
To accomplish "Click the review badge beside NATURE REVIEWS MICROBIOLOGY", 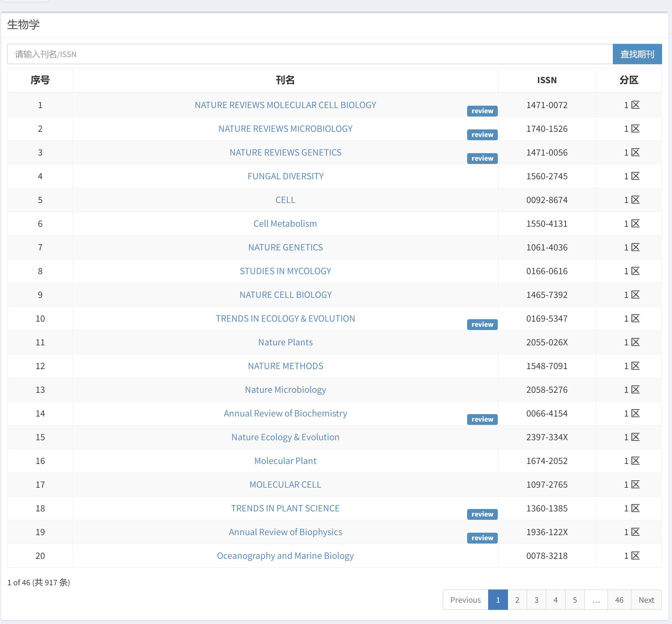I will pyautogui.click(x=482, y=135).
